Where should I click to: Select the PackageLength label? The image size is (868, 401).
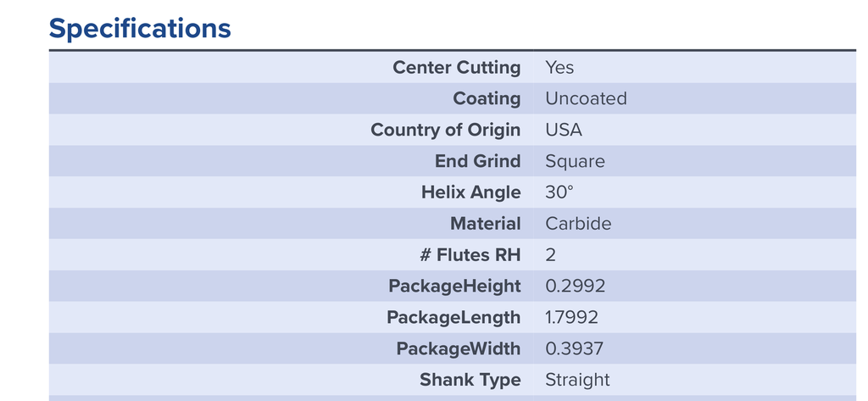(453, 318)
